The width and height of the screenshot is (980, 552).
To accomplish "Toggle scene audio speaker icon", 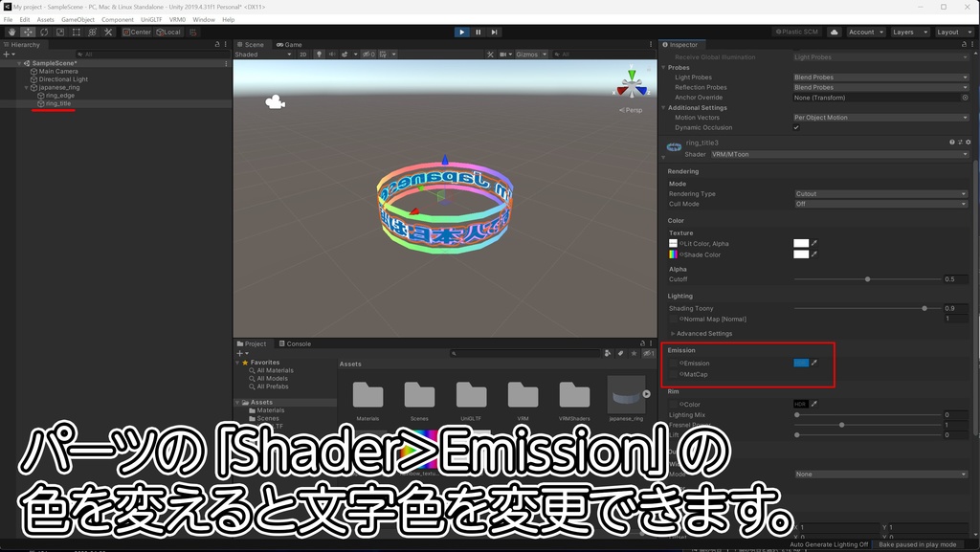I will tap(332, 55).
